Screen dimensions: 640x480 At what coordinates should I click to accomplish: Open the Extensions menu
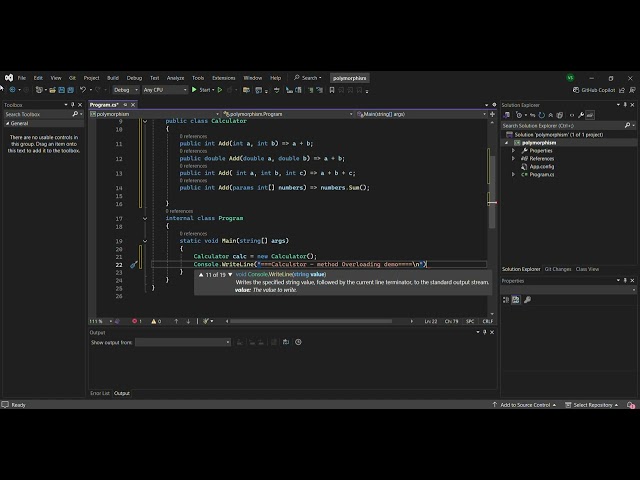224,78
